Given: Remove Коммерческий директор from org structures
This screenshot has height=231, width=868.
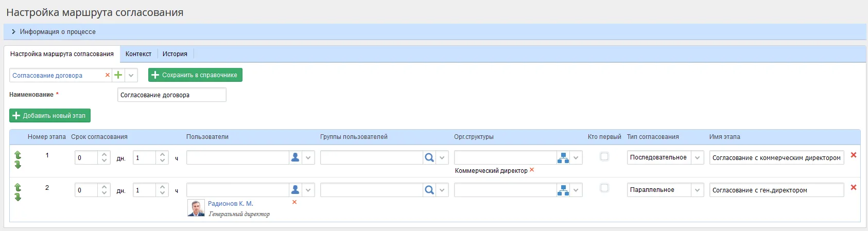Looking at the screenshot, I should [532, 170].
